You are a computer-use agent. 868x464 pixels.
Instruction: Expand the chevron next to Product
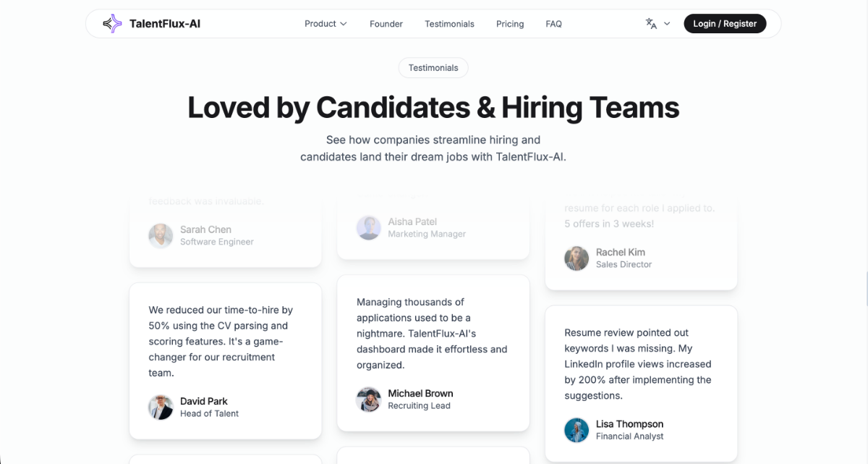tap(343, 23)
